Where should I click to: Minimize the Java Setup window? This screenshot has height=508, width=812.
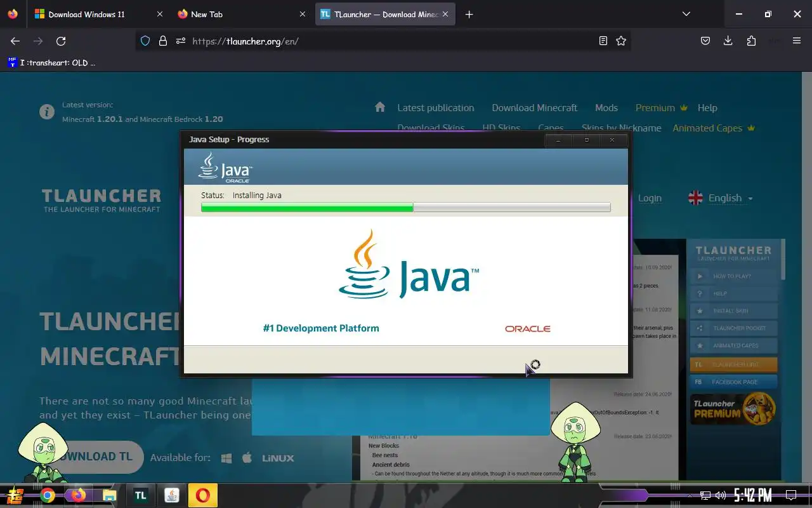point(558,140)
